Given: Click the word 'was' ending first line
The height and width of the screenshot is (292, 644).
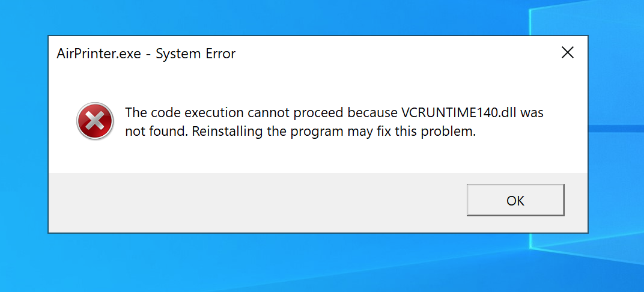Looking at the screenshot, I should pyautogui.click(x=532, y=114).
